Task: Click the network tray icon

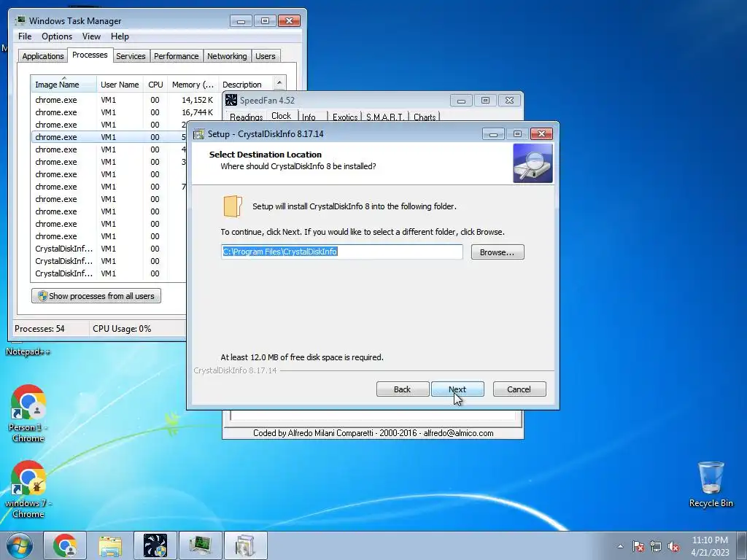Action: pos(656,546)
